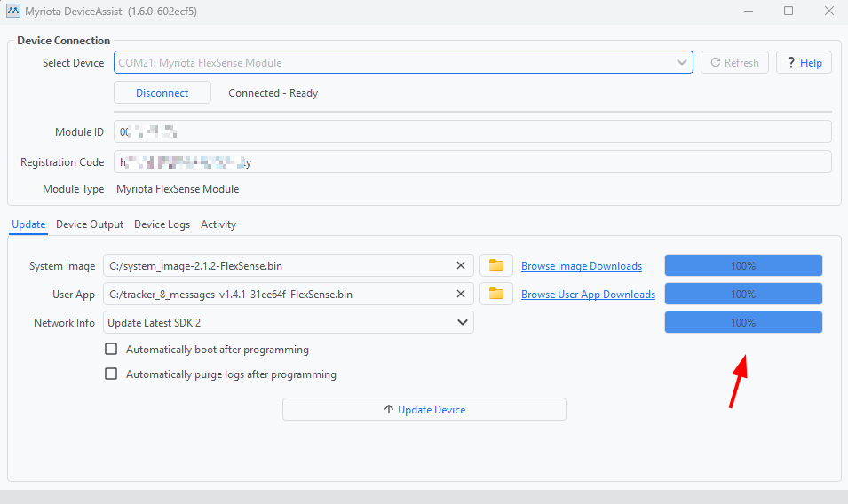Click the 'Connected - Ready' status text
848x504 pixels.
273,93
